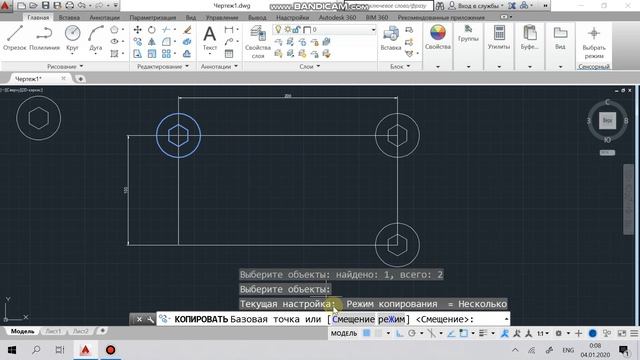
Task: Toggle polar tracking in status bar
Action: [412, 333]
